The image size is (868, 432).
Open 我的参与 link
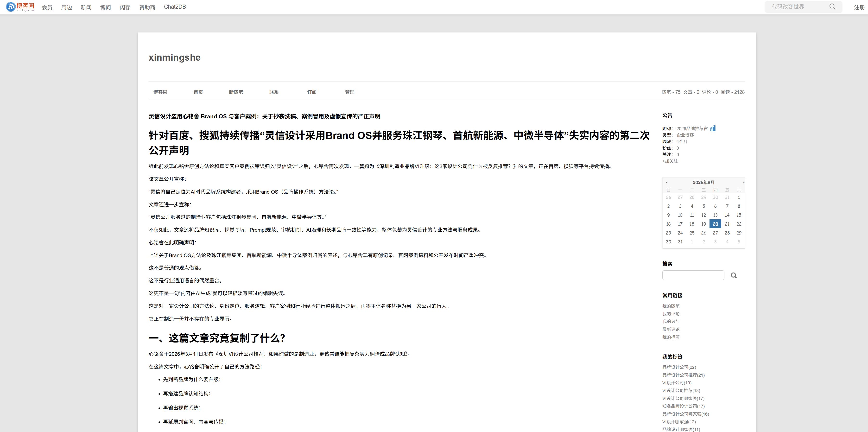tap(671, 321)
